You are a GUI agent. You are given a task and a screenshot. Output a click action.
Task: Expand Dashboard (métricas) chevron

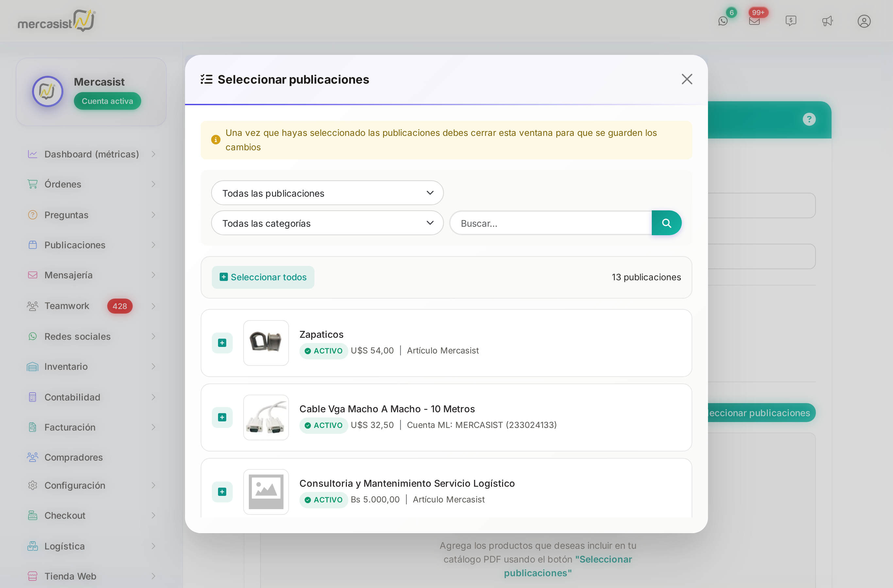(153, 154)
